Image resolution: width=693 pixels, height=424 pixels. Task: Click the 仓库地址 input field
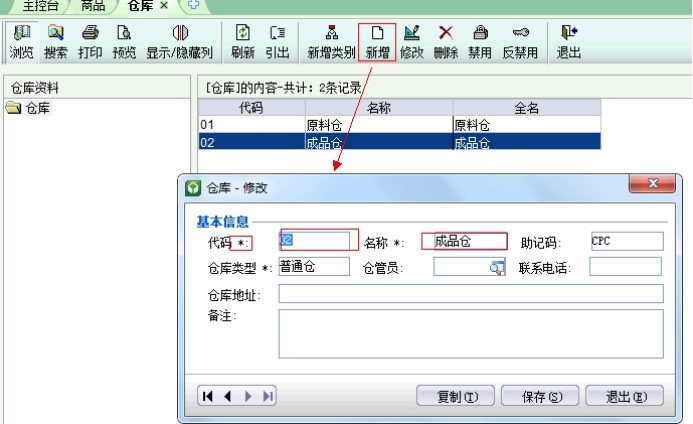click(471, 294)
